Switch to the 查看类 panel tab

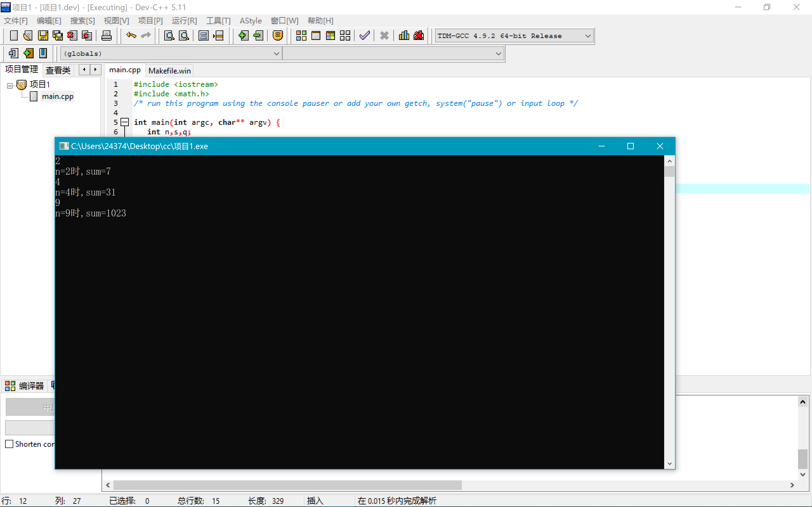coord(58,70)
